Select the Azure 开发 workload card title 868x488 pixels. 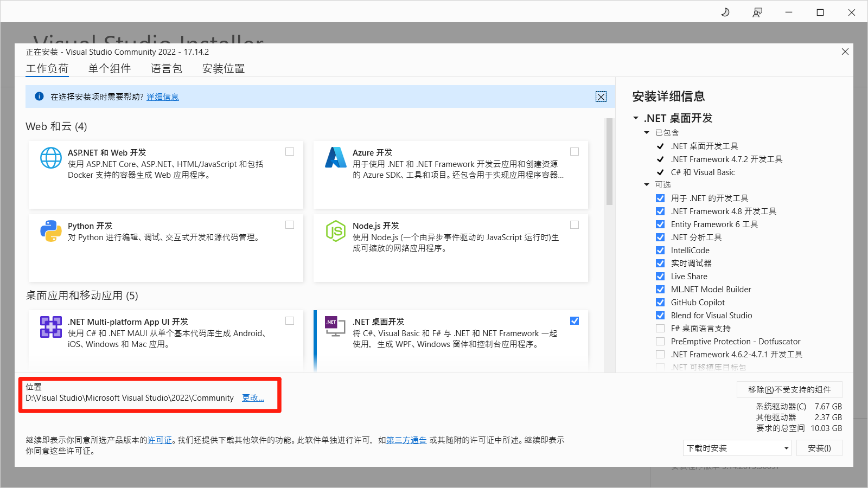click(x=372, y=153)
